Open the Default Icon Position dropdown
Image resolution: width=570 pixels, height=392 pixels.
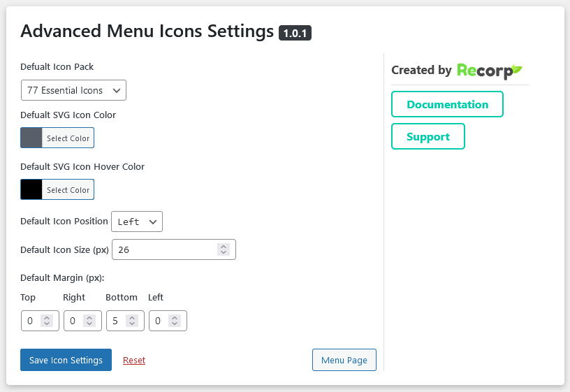137,222
